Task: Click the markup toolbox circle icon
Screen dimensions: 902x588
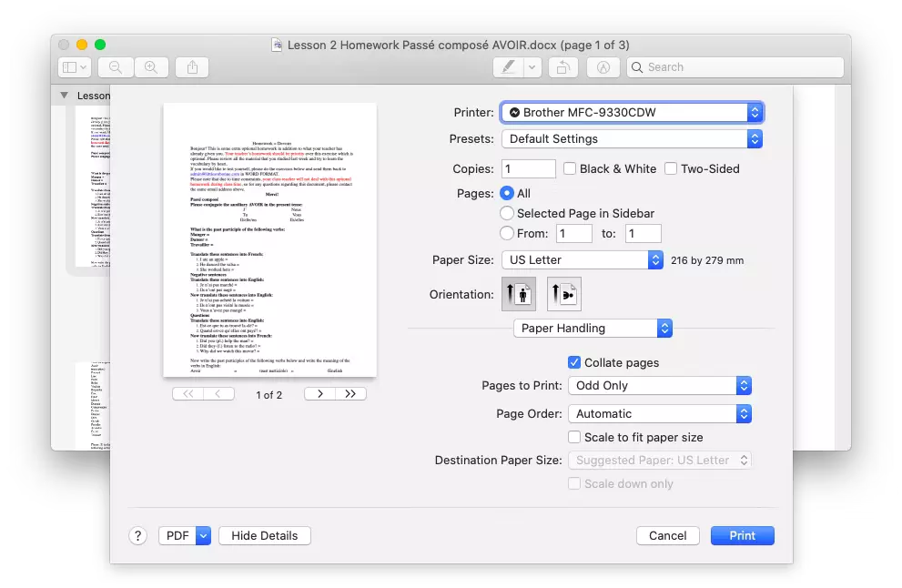Action: [x=603, y=67]
